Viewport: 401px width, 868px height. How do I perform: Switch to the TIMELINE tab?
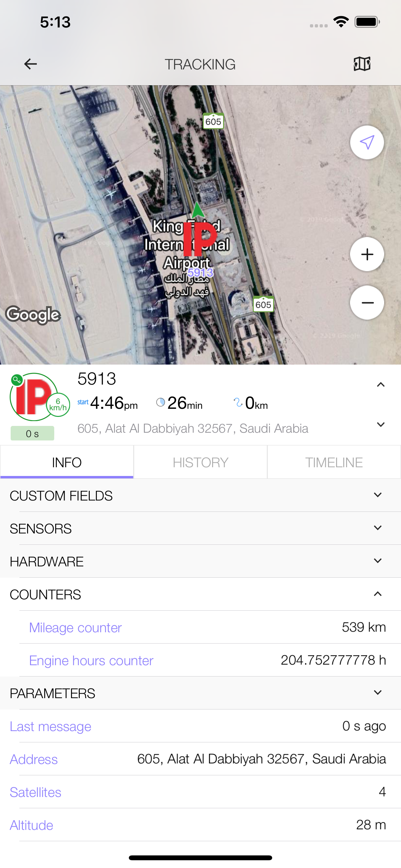pyautogui.click(x=334, y=462)
